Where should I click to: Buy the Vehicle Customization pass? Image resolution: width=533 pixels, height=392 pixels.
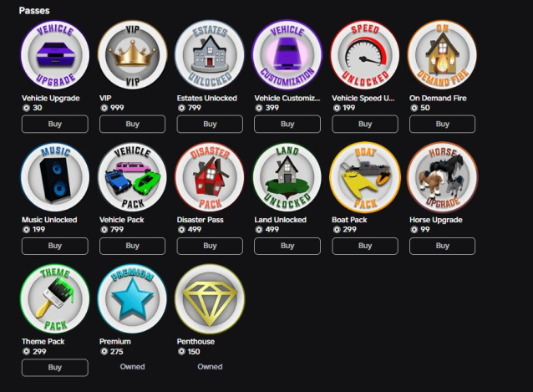click(x=287, y=124)
